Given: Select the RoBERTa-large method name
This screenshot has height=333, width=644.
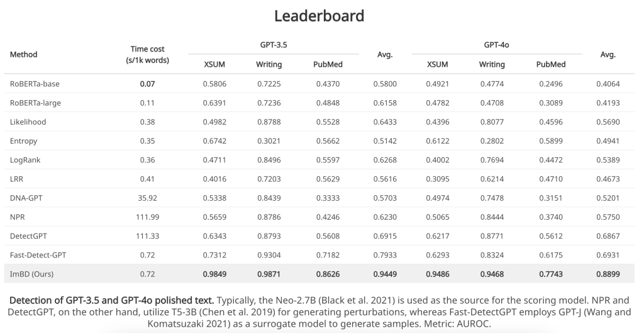Looking at the screenshot, I should 35,103.
